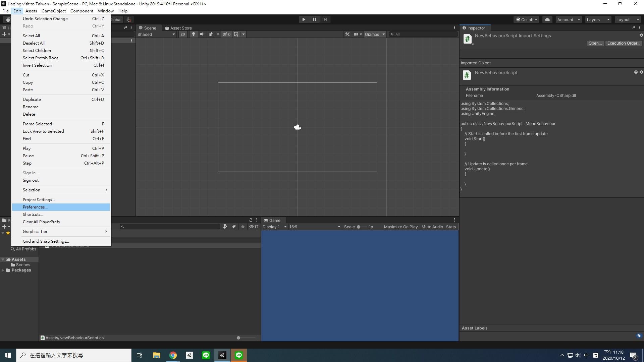Screen dimensions: 644x362
Task: Toggle the scene grid visibility icon
Action: [x=236, y=34]
